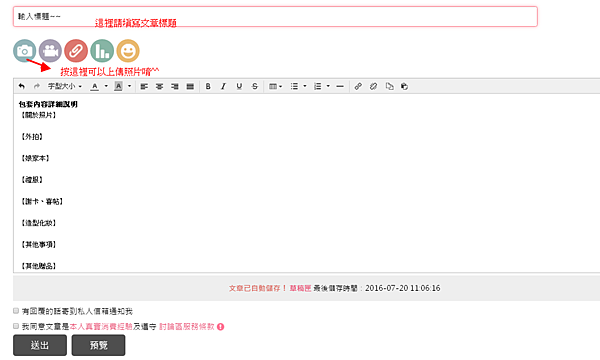Toggle underline formatting

point(239,86)
